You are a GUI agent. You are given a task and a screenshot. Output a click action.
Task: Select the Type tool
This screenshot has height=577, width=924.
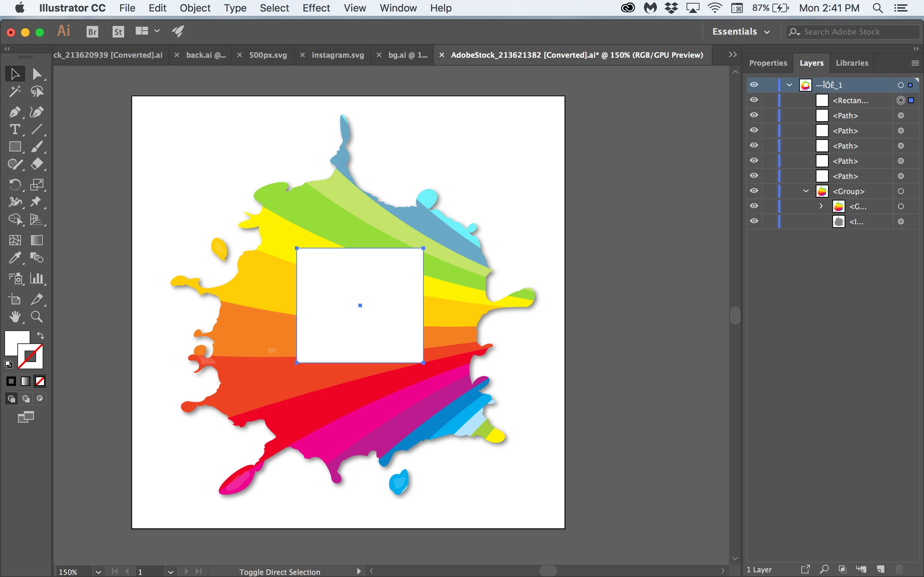[x=14, y=130]
